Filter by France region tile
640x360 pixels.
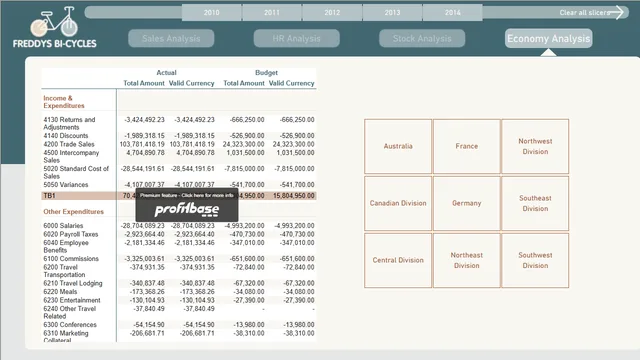[x=467, y=146]
